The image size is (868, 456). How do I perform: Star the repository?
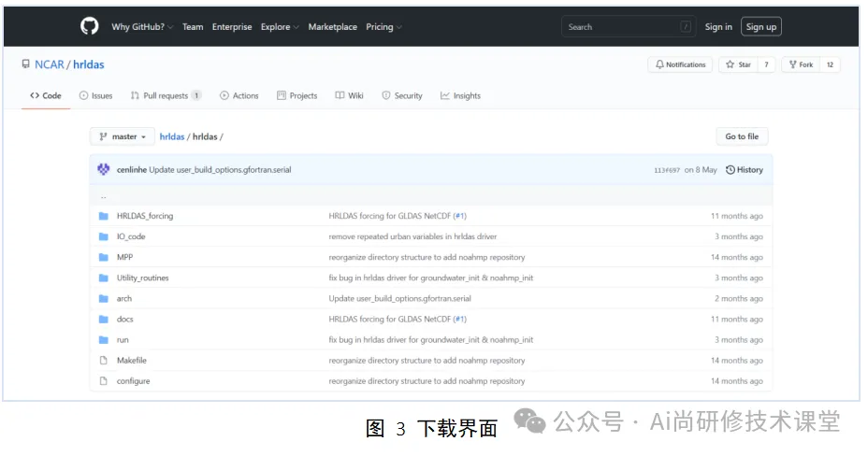click(739, 64)
